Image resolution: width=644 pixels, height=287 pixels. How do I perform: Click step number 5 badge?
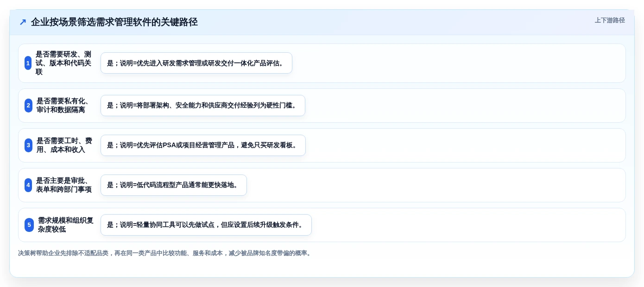(x=29, y=225)
